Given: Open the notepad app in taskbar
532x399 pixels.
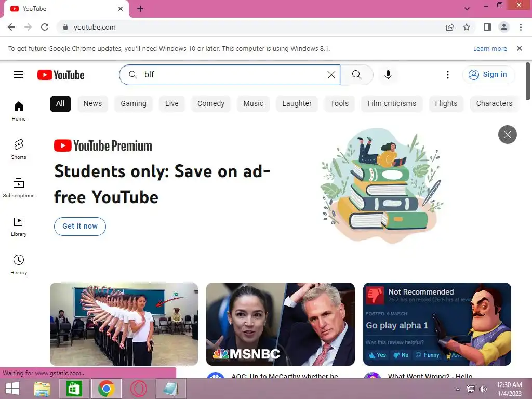Looking at the screenshot, I should click(170, 389).
